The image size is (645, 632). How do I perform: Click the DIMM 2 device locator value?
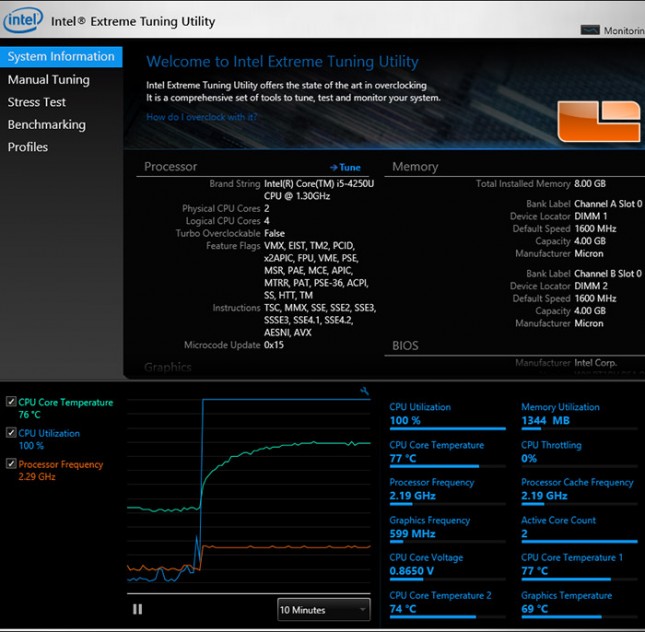coord(591,286)
